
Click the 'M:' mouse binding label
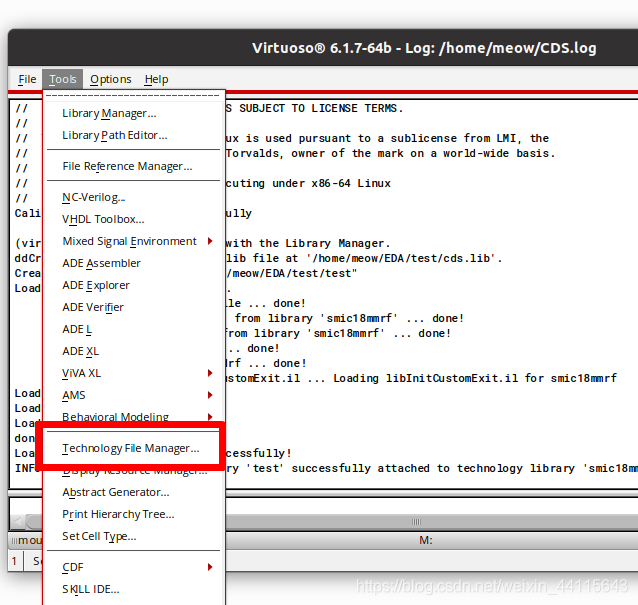pos(426,540)
